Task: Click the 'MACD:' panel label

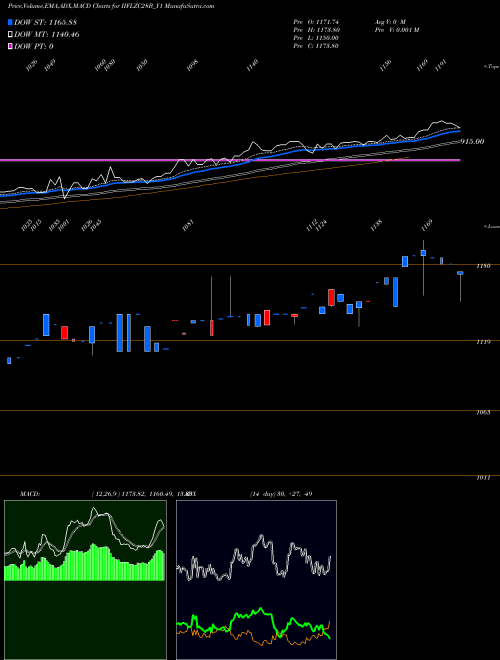Action: pos(30,494)
